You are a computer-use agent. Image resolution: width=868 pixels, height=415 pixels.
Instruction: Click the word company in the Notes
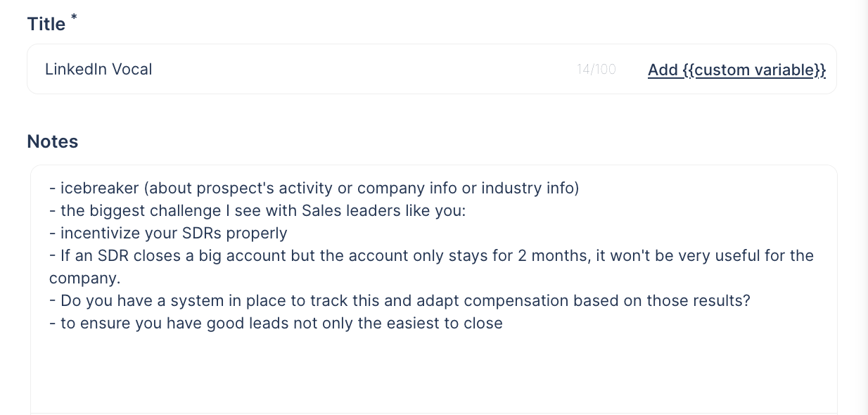tap(85, 278)
